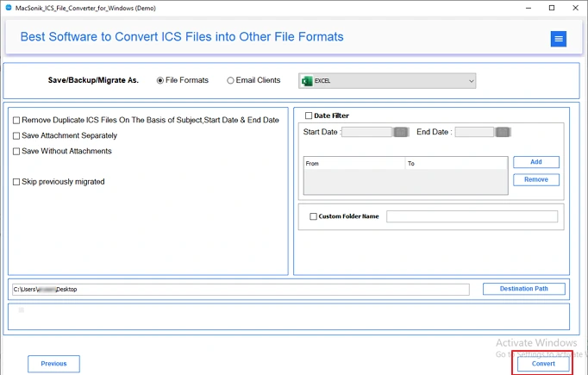Click the MacSonik app icon in the title bar

point(9,8)
